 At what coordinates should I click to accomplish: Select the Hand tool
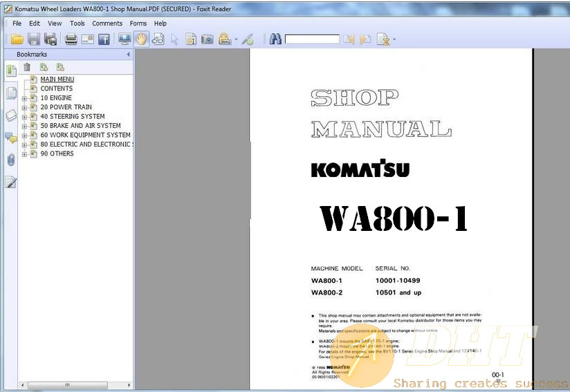click(x=141, y=39)
